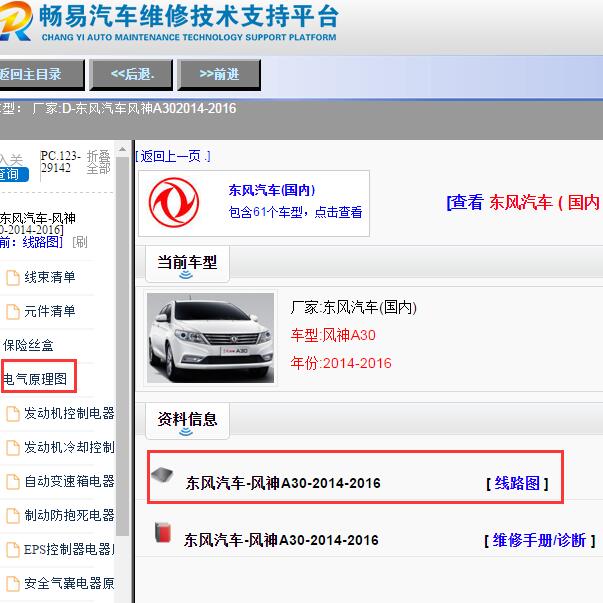Click the white 风神A30 car thumbnail
This screenshot has height=603, width=603.
(210, 338)
